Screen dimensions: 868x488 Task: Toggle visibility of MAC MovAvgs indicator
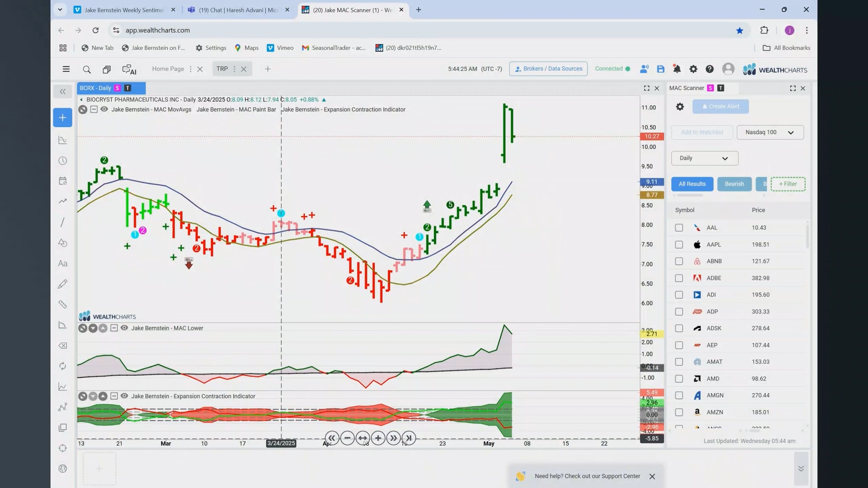pyautogui.click(x=104, y=109)
